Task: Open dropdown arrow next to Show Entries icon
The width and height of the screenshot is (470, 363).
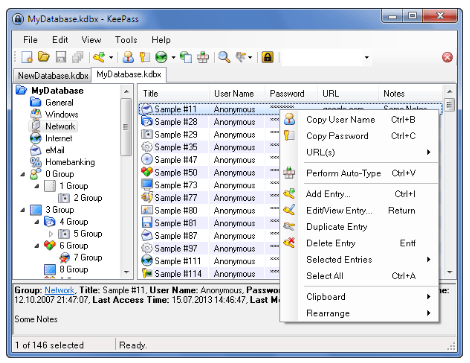Action: [250, 57]
